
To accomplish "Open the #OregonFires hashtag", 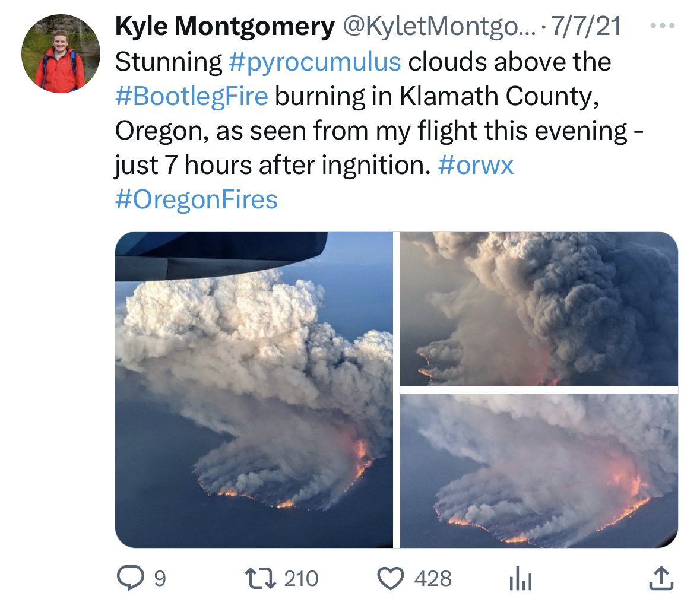I will pos(197,199).
